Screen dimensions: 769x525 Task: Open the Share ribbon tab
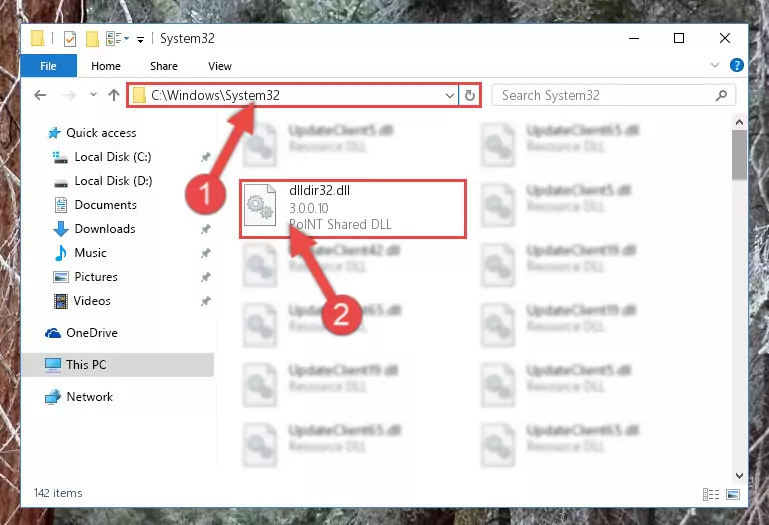click(164, 66)
